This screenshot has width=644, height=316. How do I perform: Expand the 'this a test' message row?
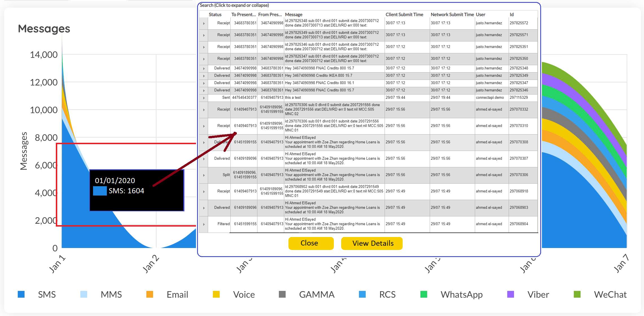(x=204, y=98)
